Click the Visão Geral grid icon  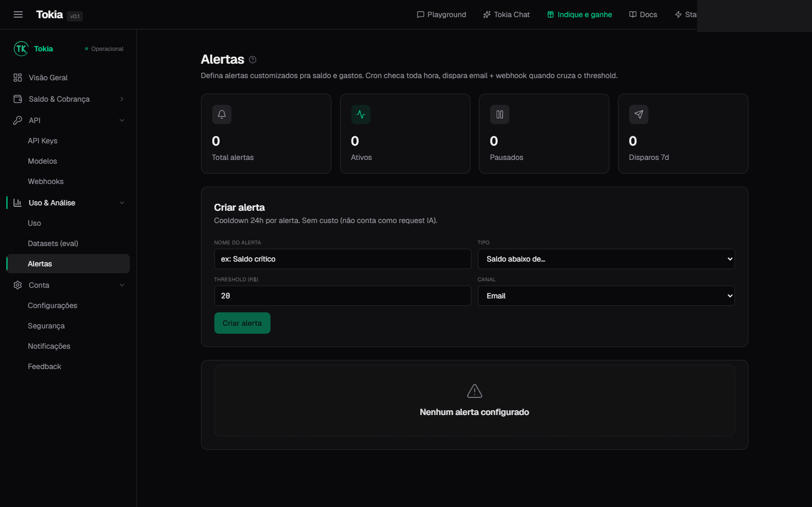point(18,78)
